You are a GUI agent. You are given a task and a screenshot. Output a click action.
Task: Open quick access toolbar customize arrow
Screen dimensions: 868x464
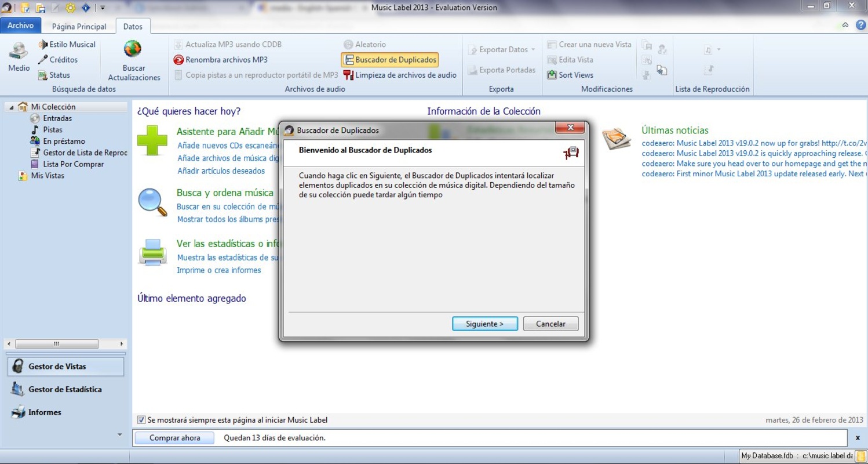103,8
